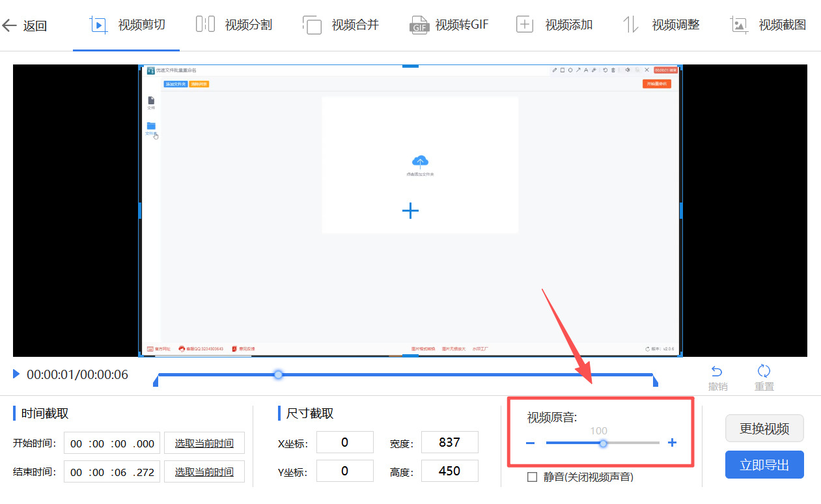
Task: Click the 宽度 field showing 837
Action: coord(450,443)
